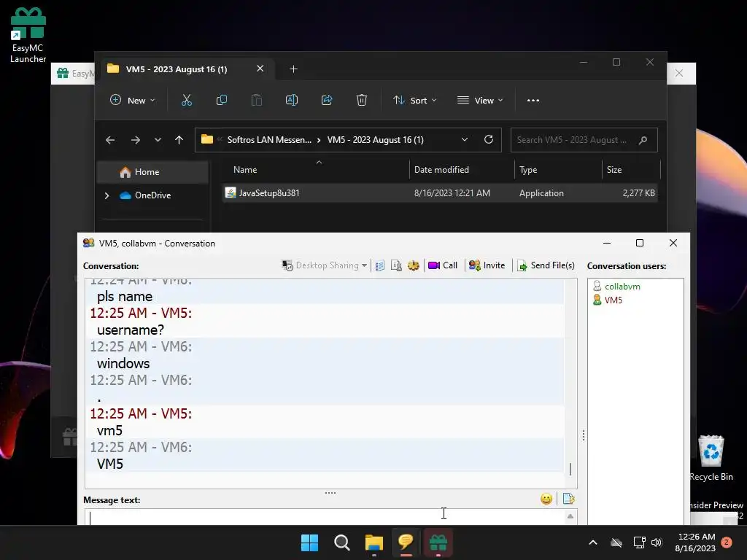Start a Call in the conversation
747x560 pixels.
click(443, 265)
